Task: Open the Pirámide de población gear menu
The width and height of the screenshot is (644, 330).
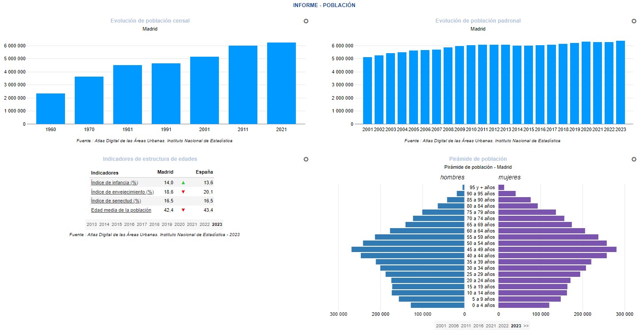Action: click(634, 159)
